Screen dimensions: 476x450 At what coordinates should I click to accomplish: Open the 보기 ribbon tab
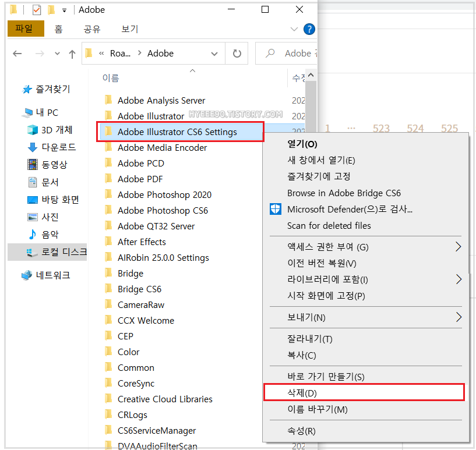point(129,29)
